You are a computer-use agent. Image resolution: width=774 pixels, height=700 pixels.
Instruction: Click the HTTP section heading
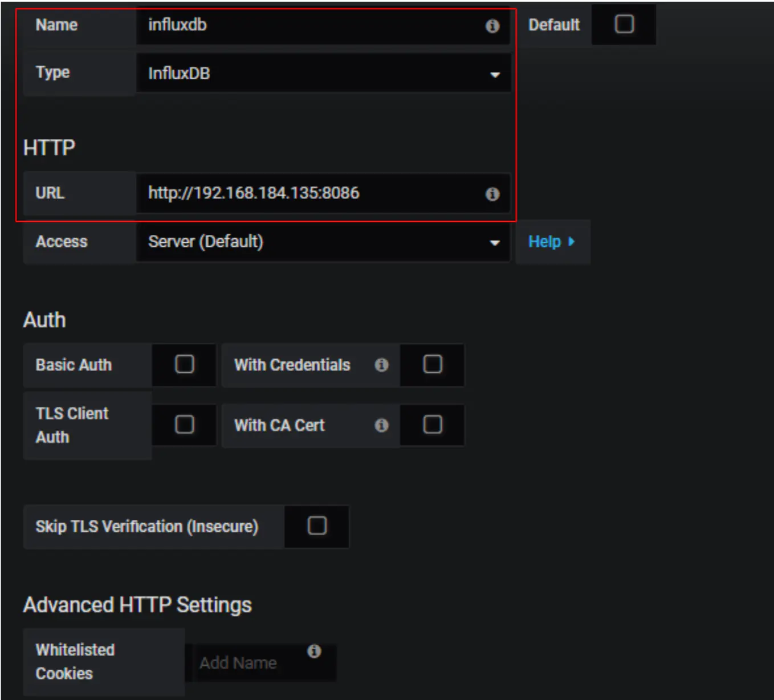[49, 148]
